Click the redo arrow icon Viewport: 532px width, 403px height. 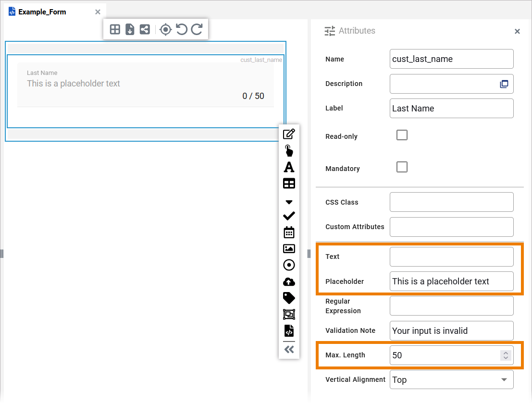pyautogui.click(x=197, y=30)
